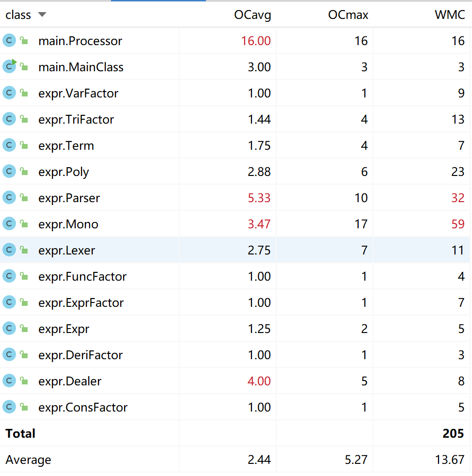Click the class icon for expr.Poly

(x=9, y=171)
